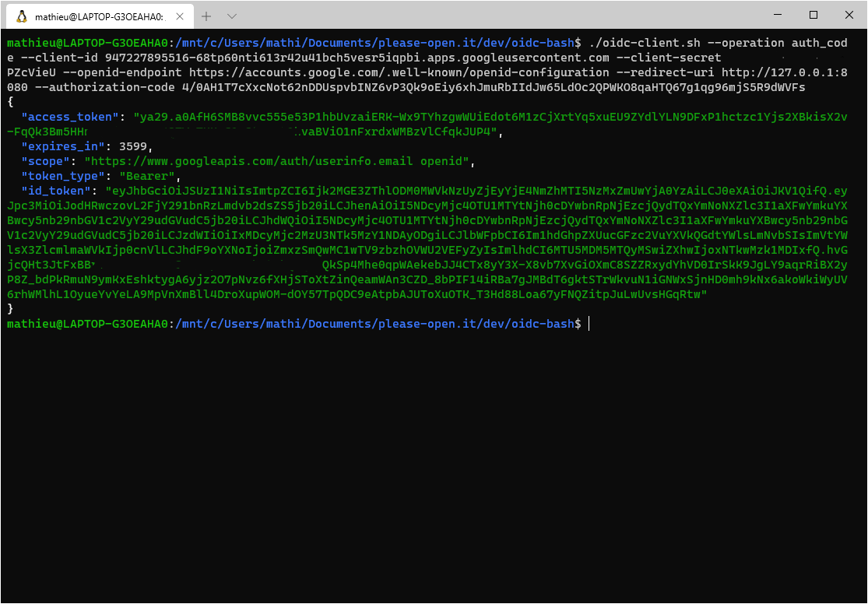Click the Linux penguin tab icon
The width and height of the screenshot is (868, 604).
click(22, 16)
